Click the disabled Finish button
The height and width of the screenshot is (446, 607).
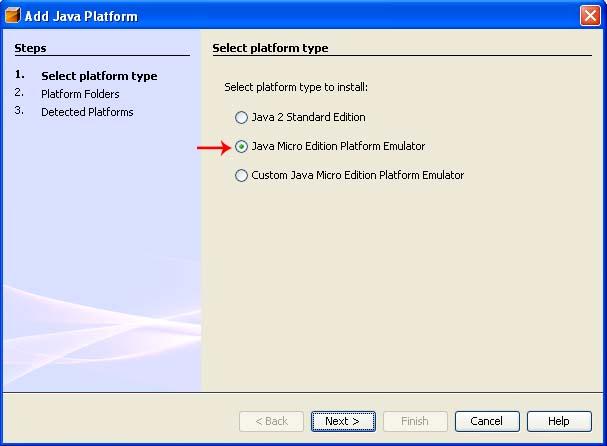click(x=414, y=421)
